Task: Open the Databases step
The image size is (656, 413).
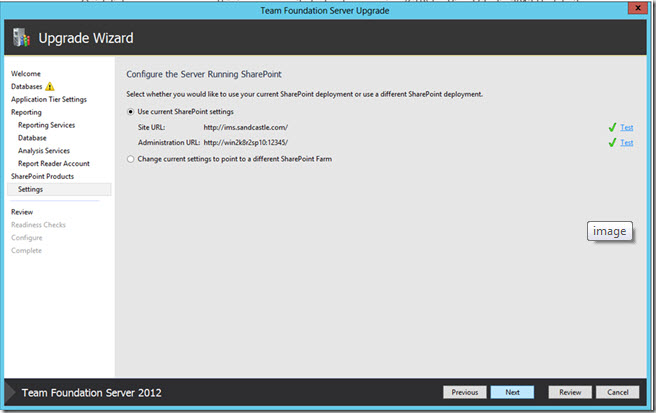Action: click(27, 87)
